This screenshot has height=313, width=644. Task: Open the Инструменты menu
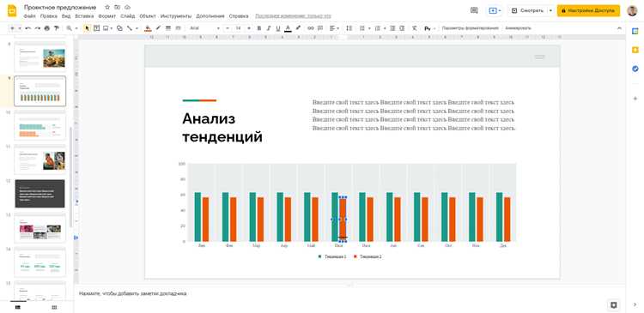(x=176, y=16)
